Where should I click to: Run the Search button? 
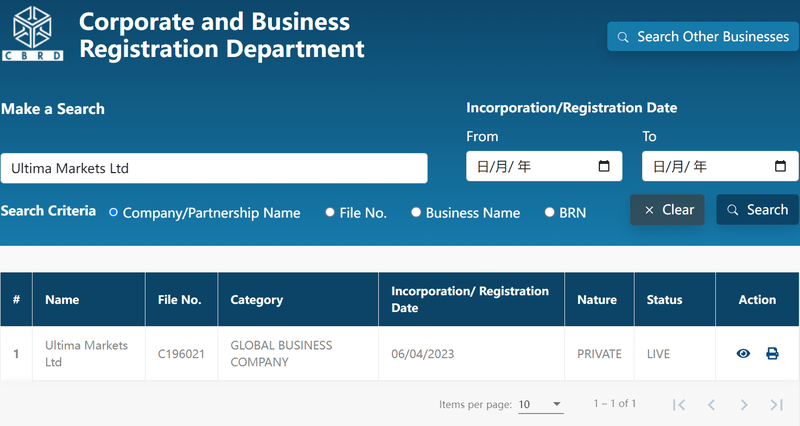(x=758, y=210)
